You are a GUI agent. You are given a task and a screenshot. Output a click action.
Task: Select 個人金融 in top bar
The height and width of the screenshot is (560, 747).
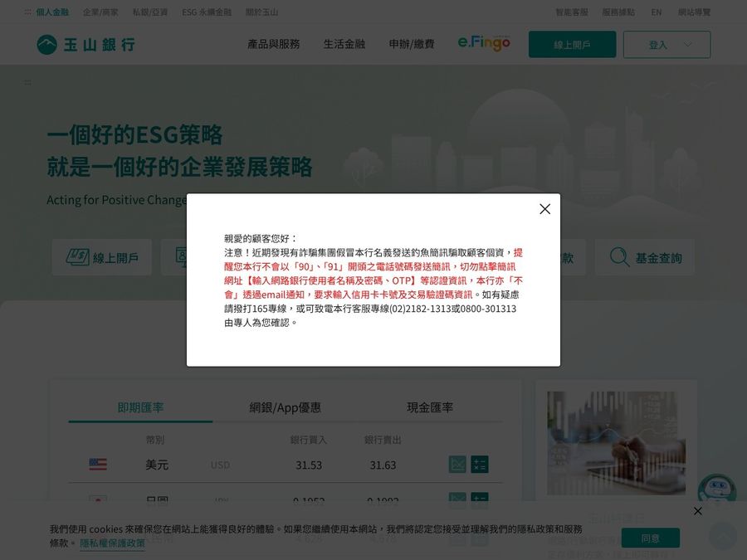tap(52, 12)
